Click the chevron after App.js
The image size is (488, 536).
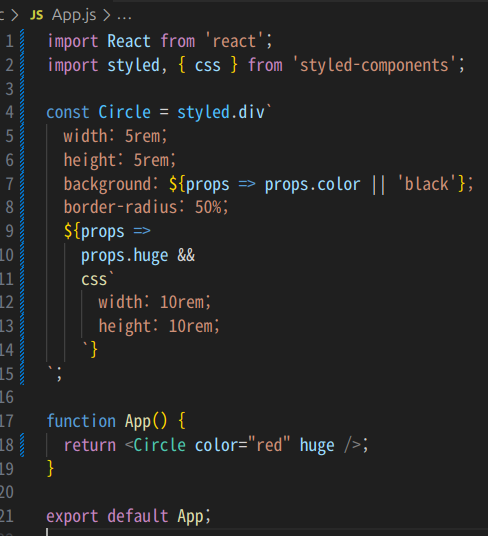[107, 15]
